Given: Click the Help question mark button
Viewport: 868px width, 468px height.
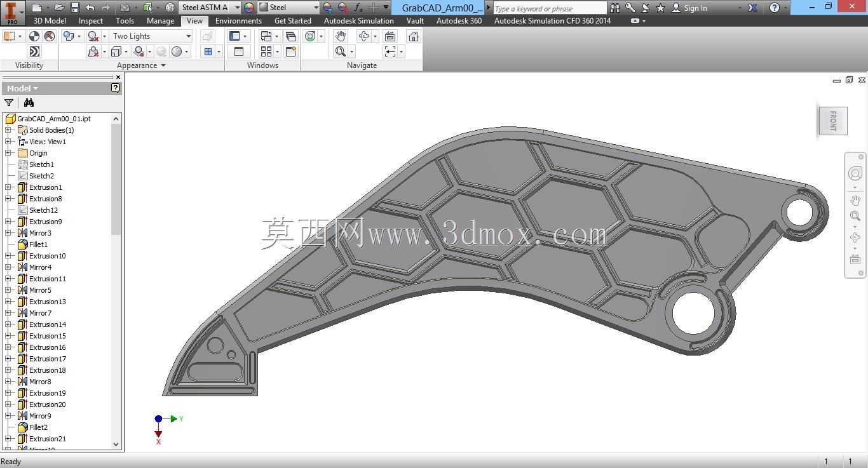Looking at the screenshot, I should (x=774, y=8).
